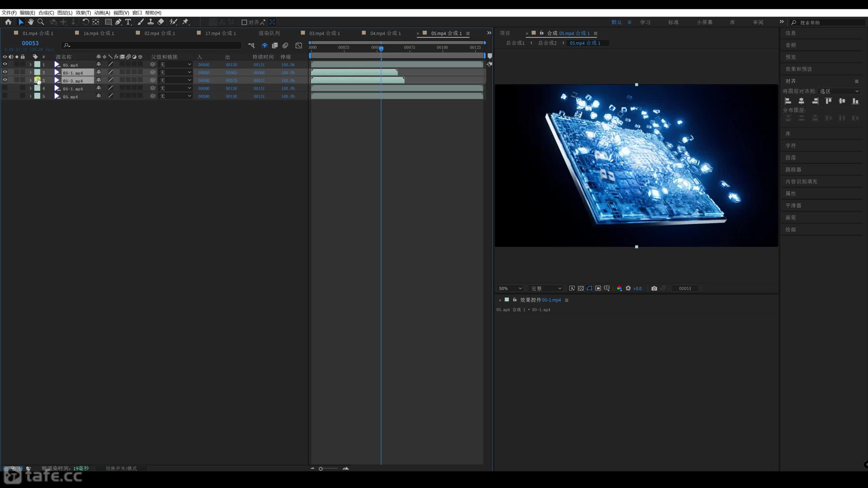Open the 50% magnification dropdown
This screenshot has width=868, height=488.
click(x=510, y=288)
